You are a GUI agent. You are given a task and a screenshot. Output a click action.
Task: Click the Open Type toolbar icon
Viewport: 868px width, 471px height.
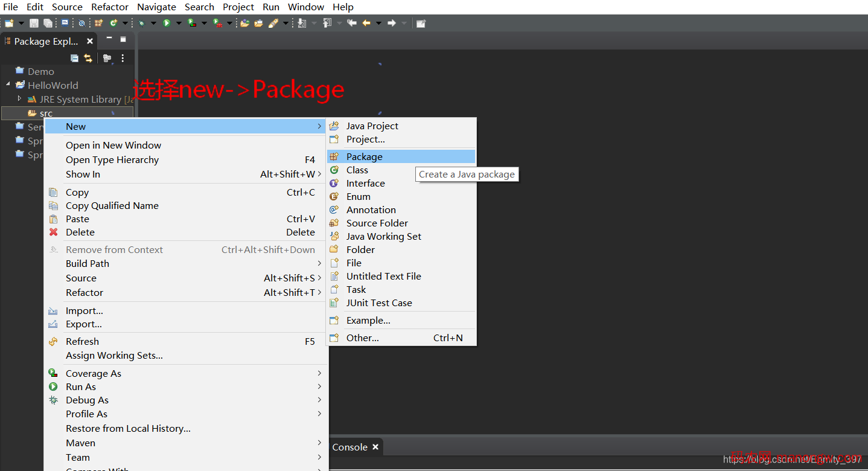pyautogui.click(x=244, y=23)
